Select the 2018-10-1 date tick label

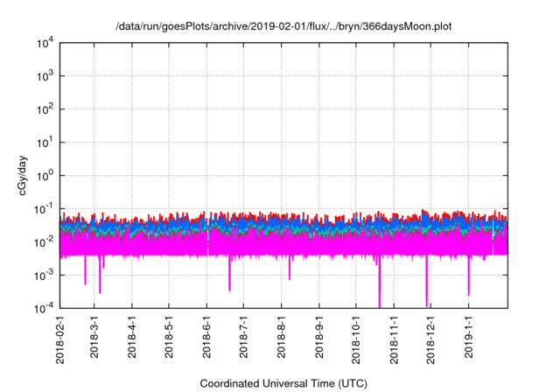click(356, 340)
